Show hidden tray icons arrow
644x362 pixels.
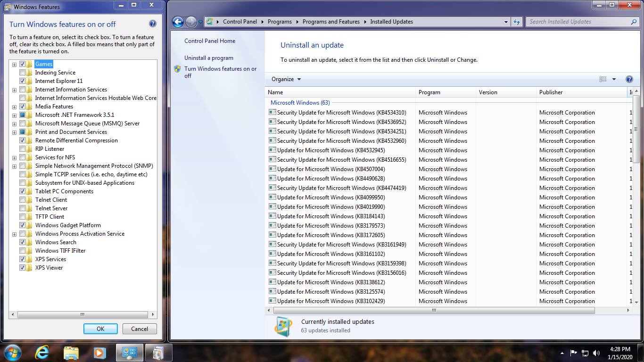[x=562, y=353]
